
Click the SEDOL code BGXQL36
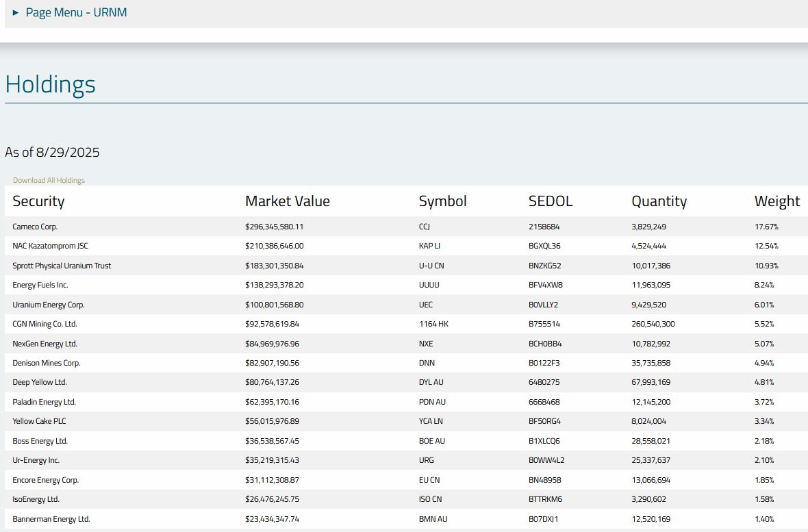544,246
